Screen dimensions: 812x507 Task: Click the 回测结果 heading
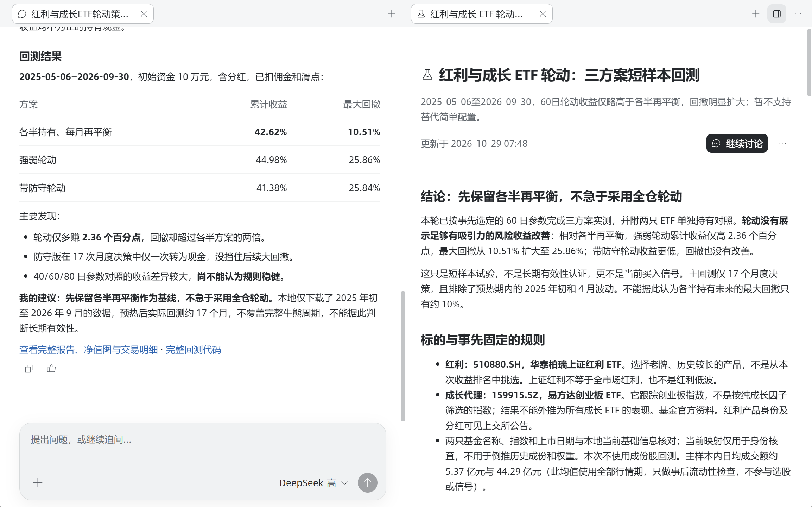click(x=40, y=56)
